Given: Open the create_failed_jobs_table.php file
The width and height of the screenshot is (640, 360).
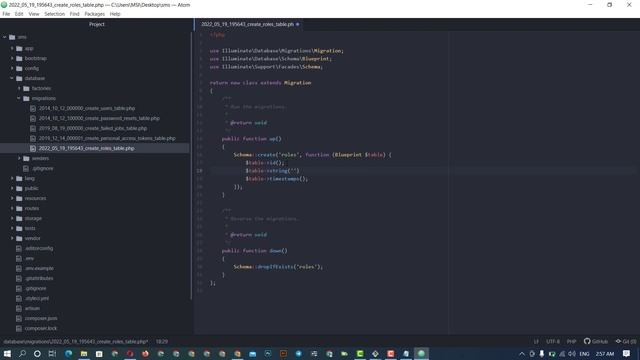Looking at the screenshot, I should pos(93,128).
